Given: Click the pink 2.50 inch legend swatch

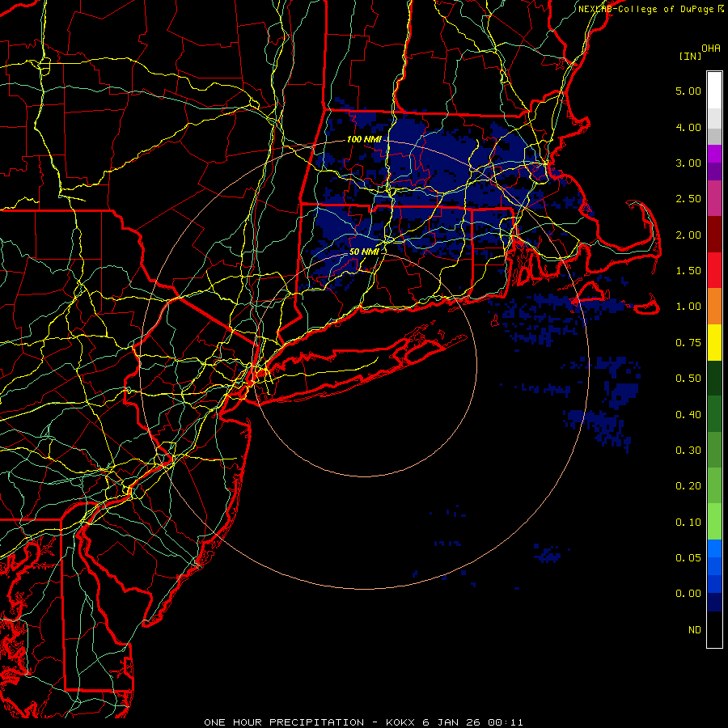Looking at the screenshot, I should (714, 198).
